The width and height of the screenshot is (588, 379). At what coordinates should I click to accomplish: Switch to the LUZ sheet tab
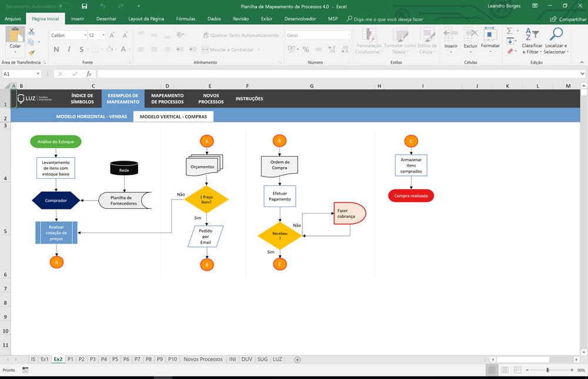[277, 360]
